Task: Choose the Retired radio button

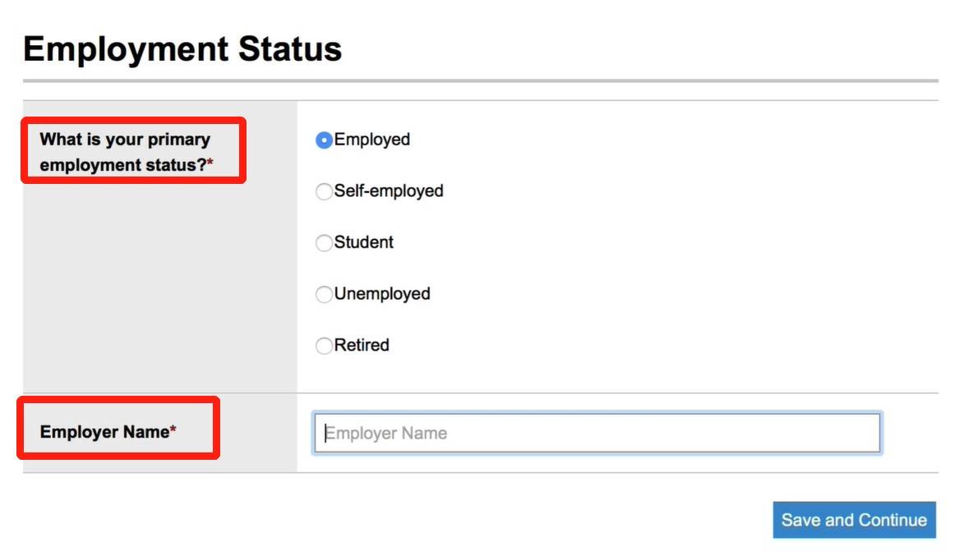Action: [324, 346]
